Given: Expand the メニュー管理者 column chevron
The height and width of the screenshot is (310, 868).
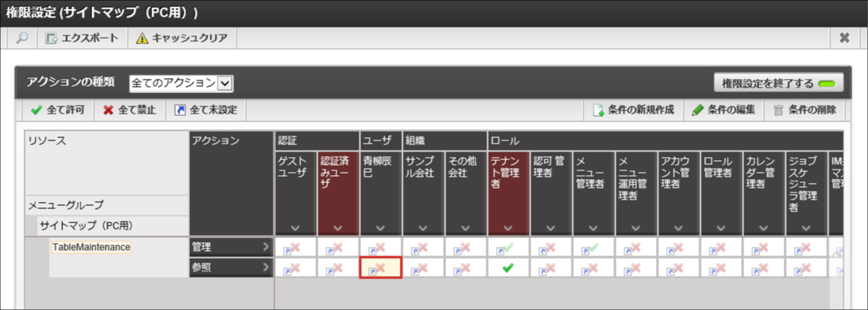Looking at the screenshot, I should (x=594, y=227).
